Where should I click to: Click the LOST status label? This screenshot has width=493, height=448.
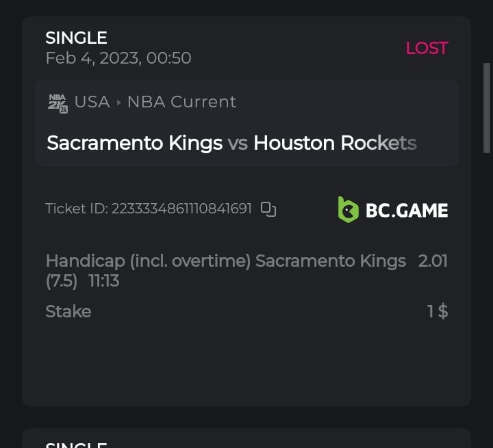(x=427, y=48)
